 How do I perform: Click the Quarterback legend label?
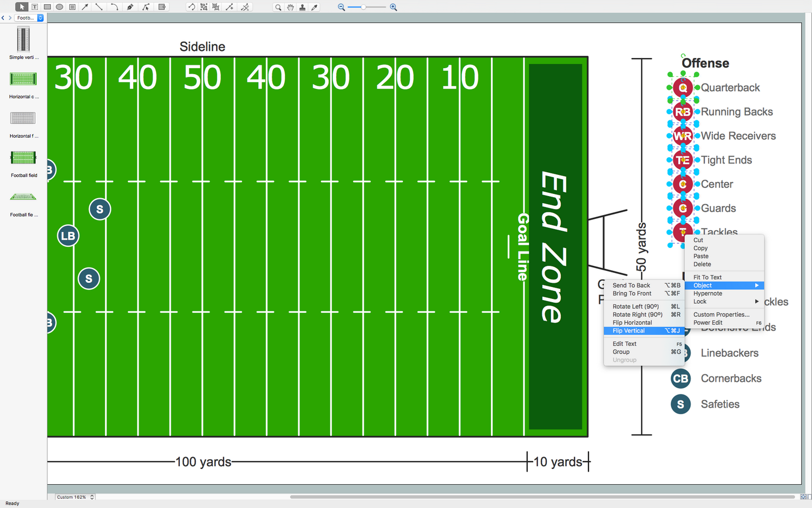click(x=730, y=88)
